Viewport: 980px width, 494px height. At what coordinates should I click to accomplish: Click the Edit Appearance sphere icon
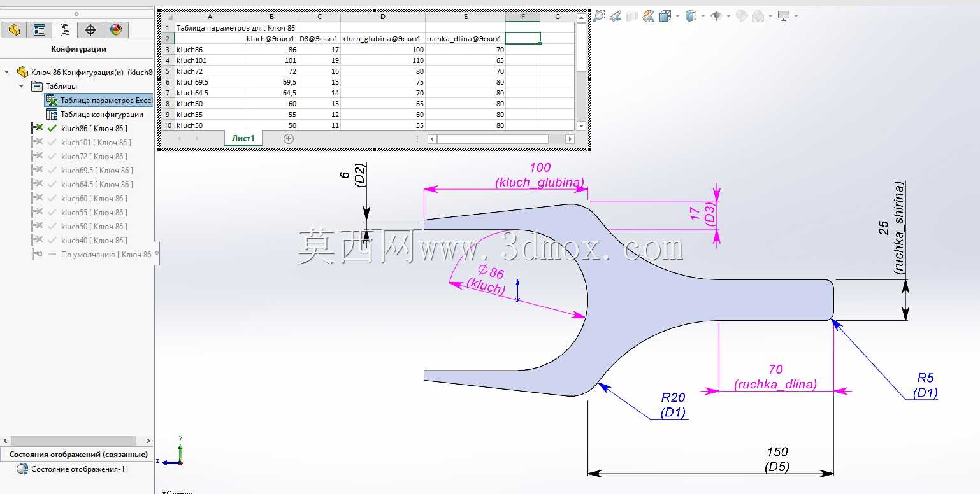tap(742, 17)
